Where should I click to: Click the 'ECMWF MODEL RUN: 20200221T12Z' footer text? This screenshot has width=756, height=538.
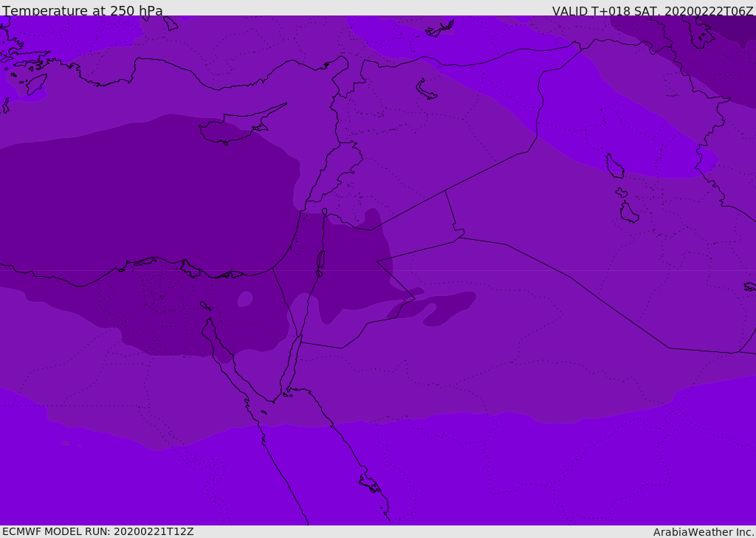coord(98,531)
